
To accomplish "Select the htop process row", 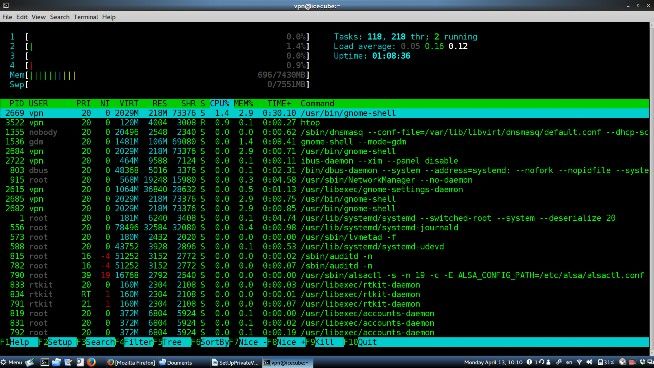I will 324,123.
